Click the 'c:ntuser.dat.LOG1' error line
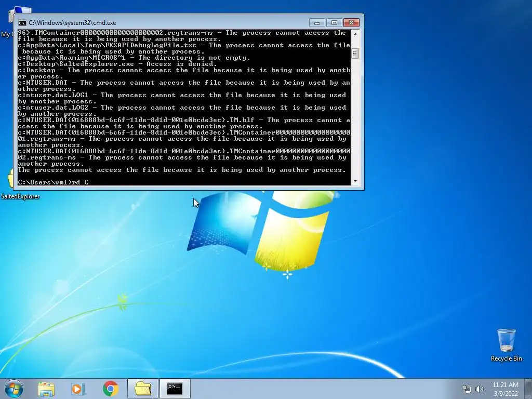Viewport: 532px width, 399px height. [x=182, y=98]
